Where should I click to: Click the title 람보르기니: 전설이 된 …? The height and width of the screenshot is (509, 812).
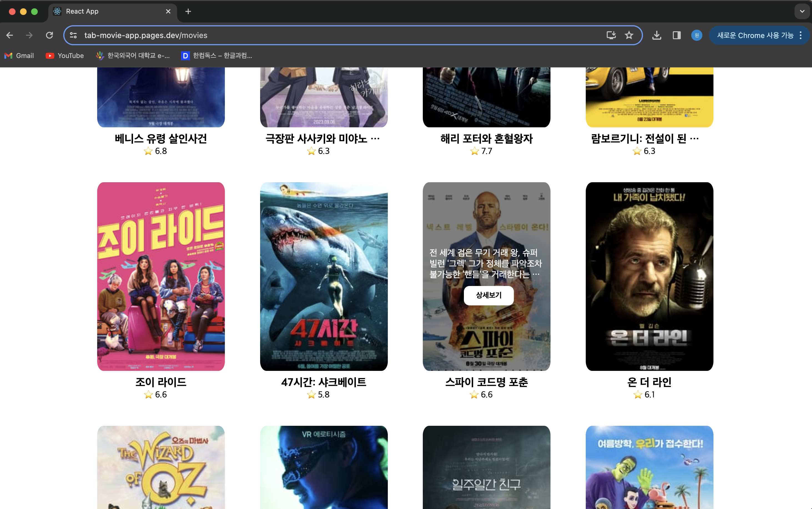pos(645,138)
